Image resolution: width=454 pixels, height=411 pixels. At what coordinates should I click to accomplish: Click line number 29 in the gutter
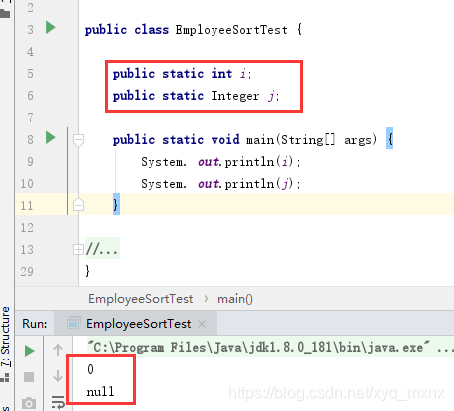click(x=27, y=272)
